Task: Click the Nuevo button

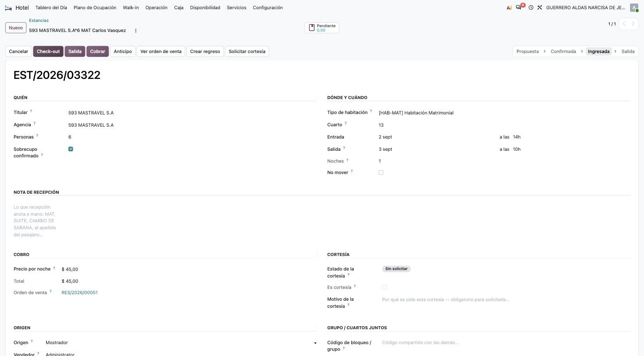Action: click(16, 28)
